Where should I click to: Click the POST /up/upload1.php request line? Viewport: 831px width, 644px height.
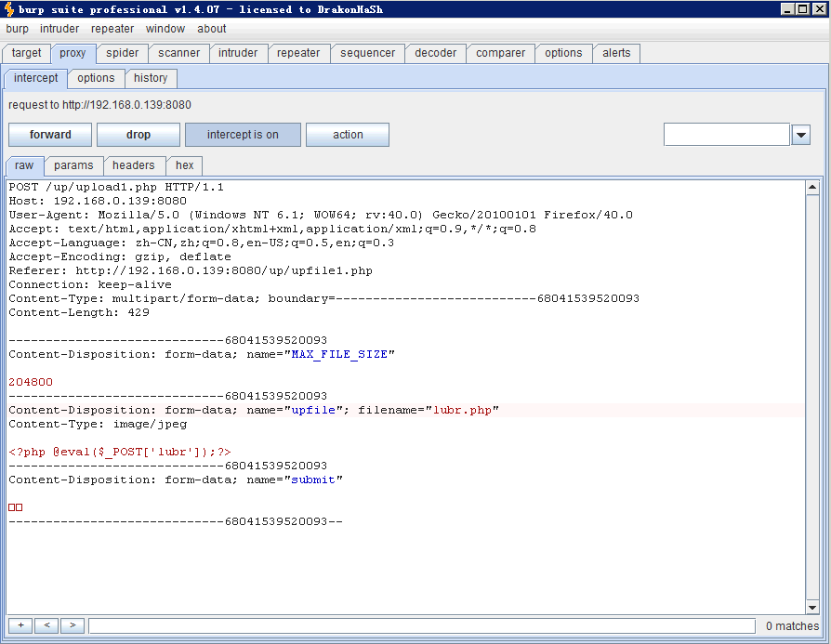116,187
